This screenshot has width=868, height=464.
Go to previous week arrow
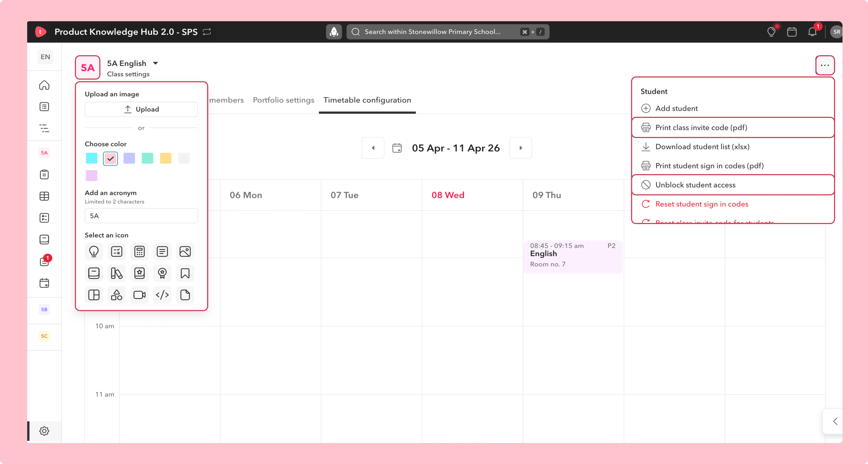point(373,148)
